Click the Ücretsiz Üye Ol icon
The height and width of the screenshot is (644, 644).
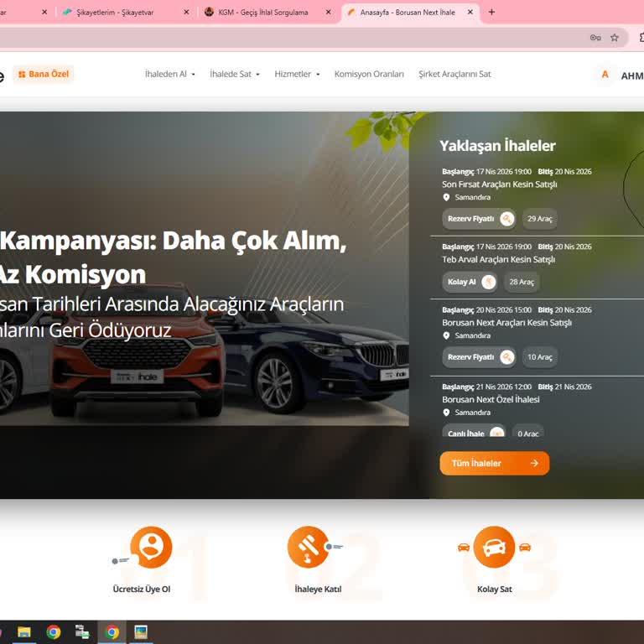coord(151,548)
